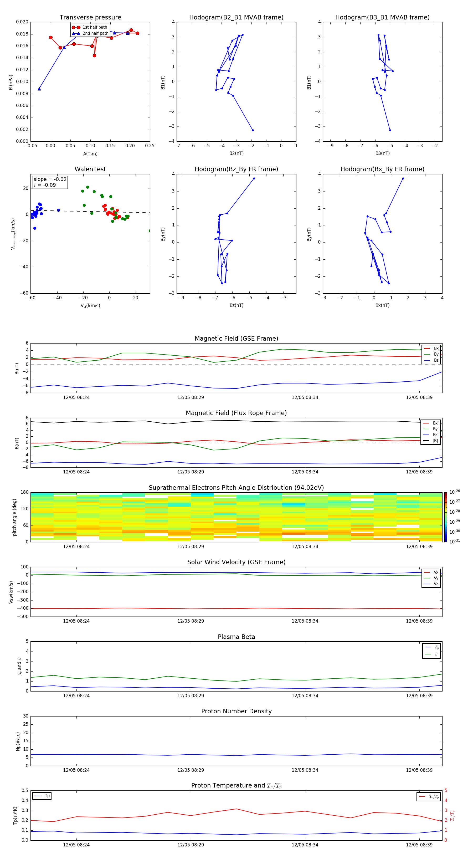Click the 'B2(nT)' x-axis label
473x868 pixels.
tap(236, 153)
